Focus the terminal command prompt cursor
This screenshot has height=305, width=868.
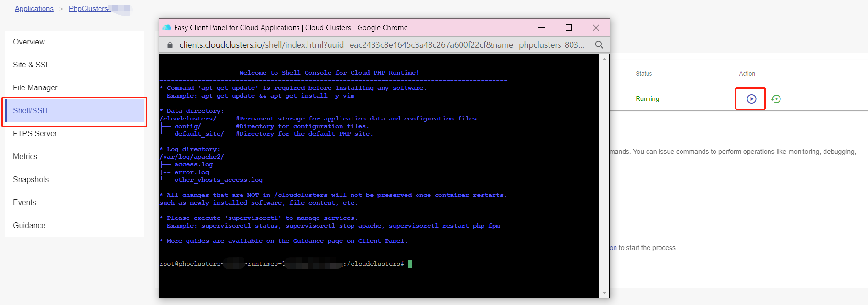[410, 264]
